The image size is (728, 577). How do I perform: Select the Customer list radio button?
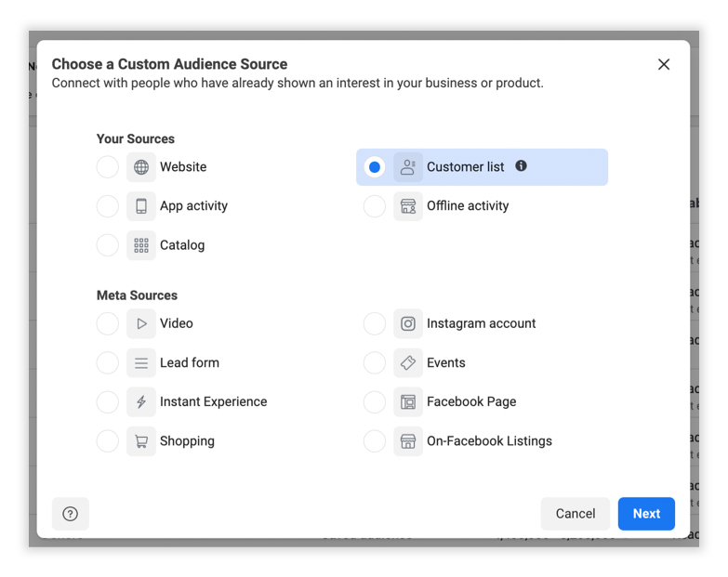[x=374, y=167]
